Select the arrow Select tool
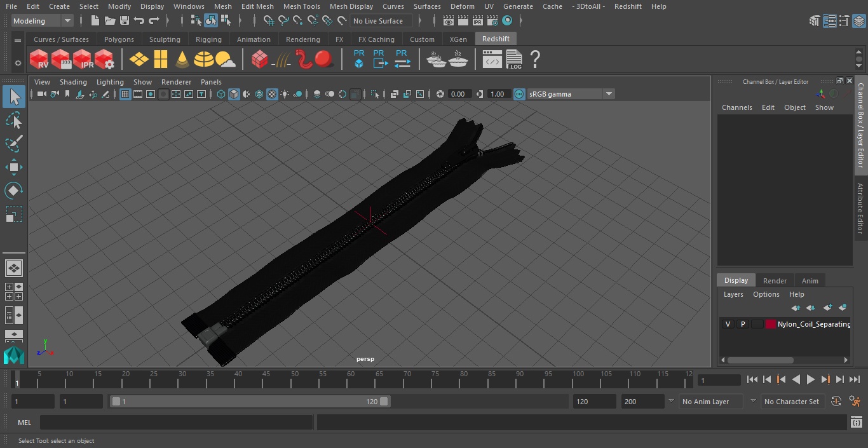This screenshot has width=868, height=448. coord(14,97)
